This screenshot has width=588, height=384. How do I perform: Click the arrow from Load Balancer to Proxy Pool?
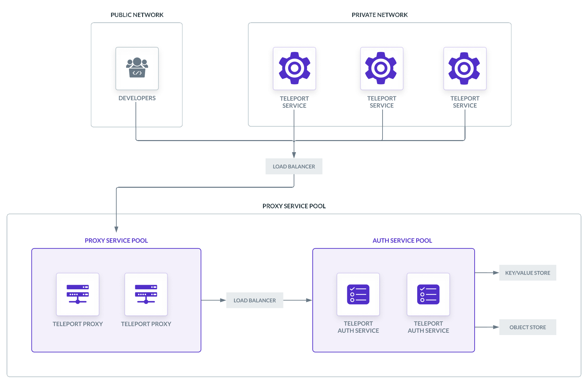117,209
